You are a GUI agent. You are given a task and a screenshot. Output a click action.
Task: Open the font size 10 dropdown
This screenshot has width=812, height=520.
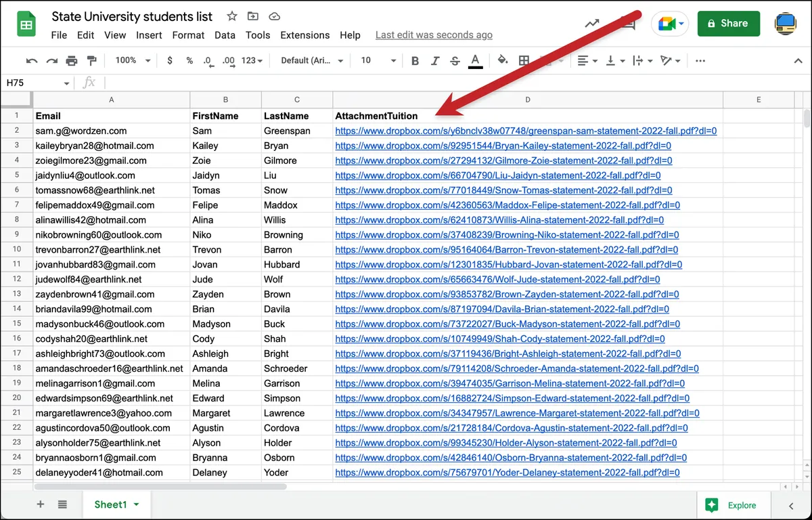tap(378, 60)
